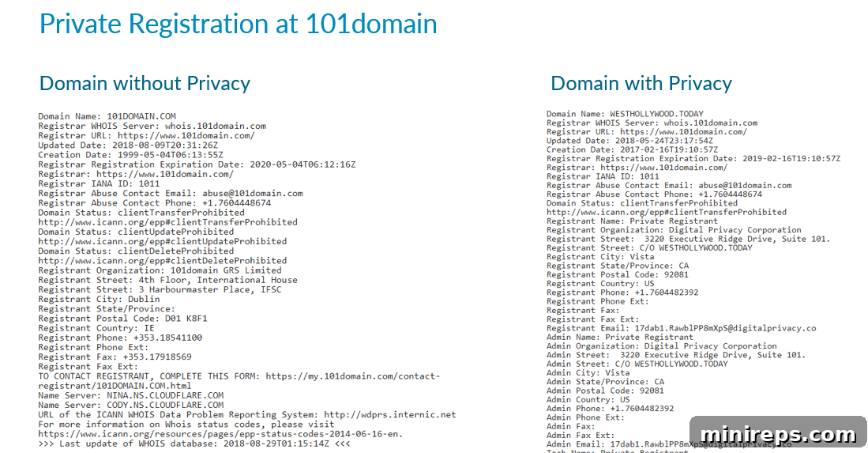
Task: Open the epp-status-codes-2014-06-16-en ICANN URL
Action: (220, 434)
